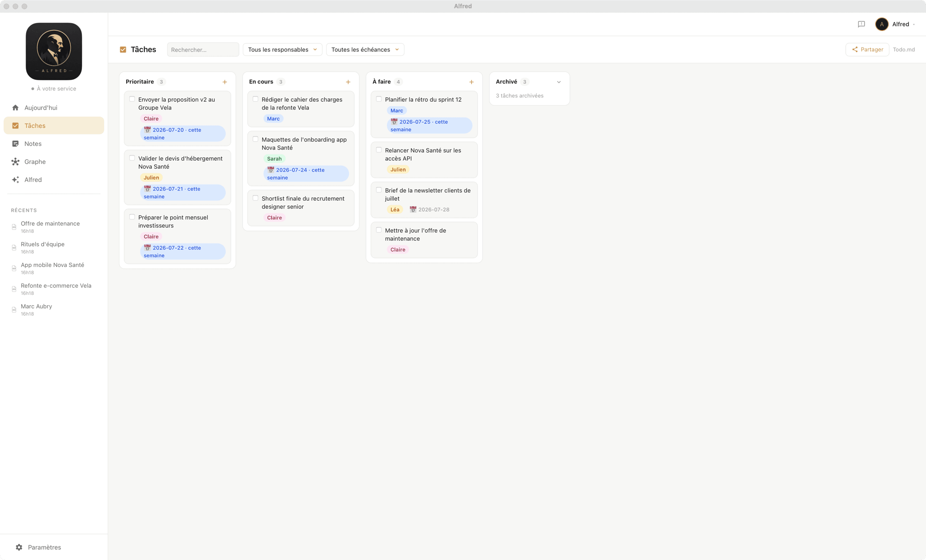The height and width of the screenshot is (560, 926).
Task: Open the Graphe network icon
Action: point(15,162)
